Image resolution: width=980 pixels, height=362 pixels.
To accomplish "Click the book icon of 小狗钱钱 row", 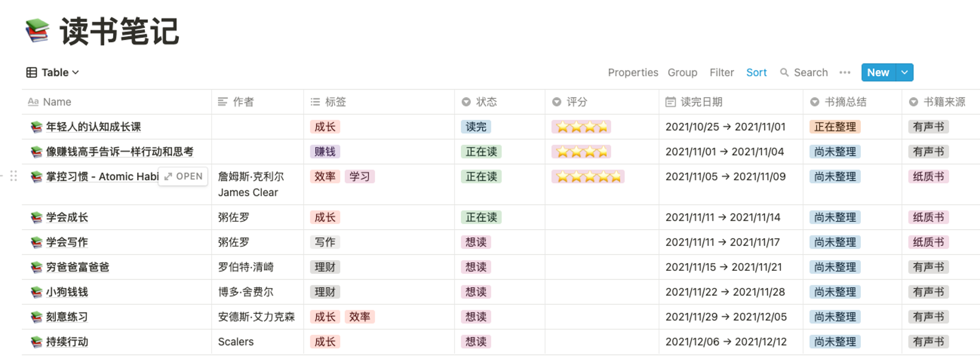I will (x=36, y=292).
